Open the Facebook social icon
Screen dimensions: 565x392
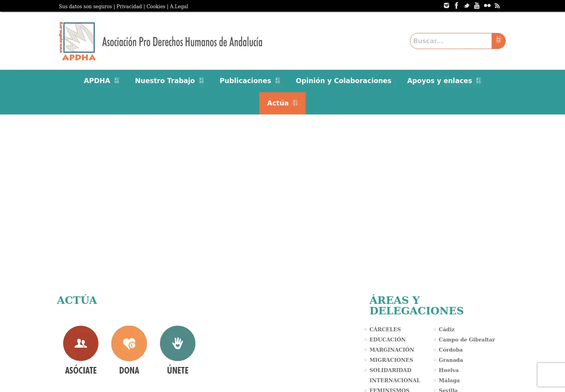[456, 5]
